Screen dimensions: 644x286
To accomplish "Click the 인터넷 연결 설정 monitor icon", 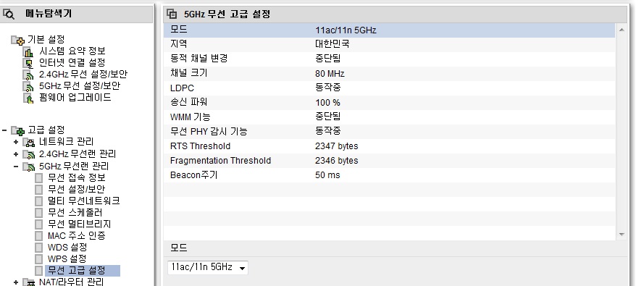I will coord(28,63).
